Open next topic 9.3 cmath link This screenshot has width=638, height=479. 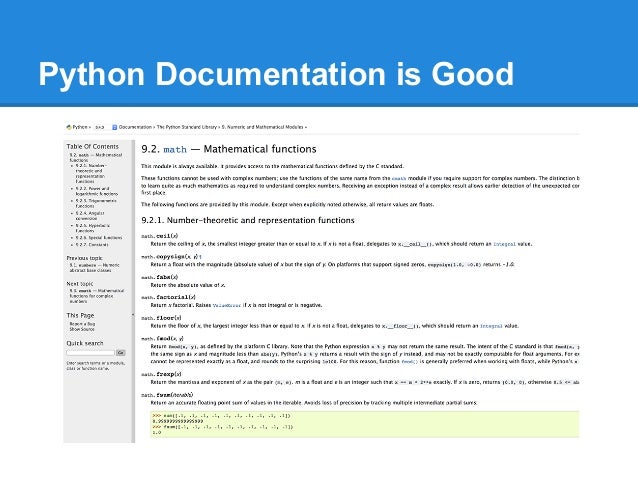[97, 296]
